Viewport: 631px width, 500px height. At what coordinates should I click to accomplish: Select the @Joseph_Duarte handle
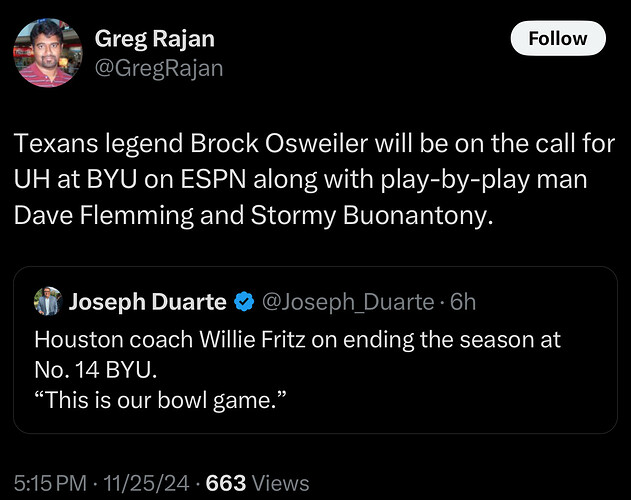tap(348, 302)
